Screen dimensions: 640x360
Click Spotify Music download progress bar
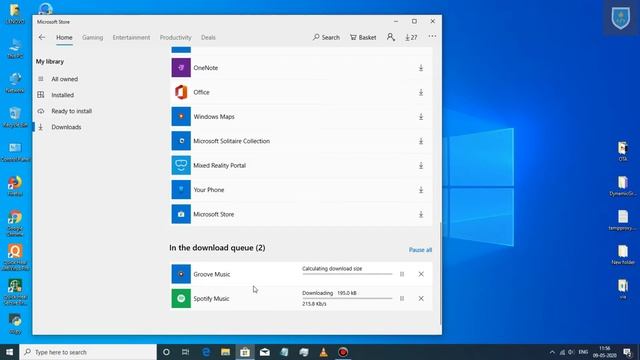point(347,298)
